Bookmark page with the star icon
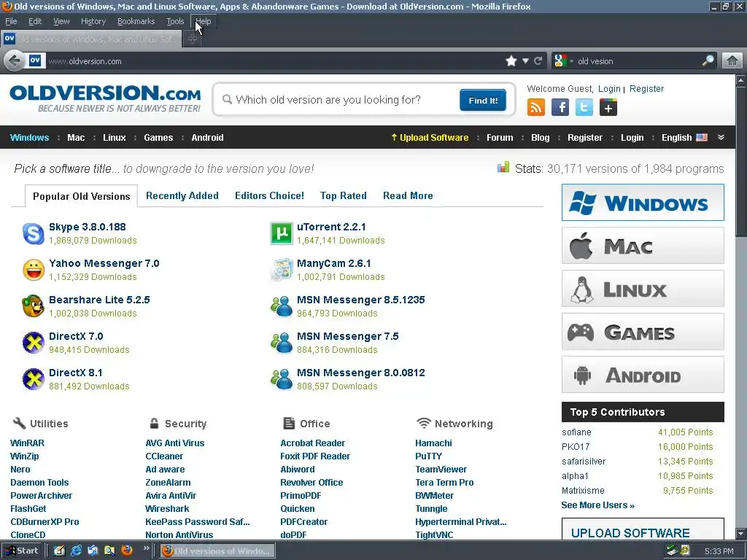The image size is (747, 560). 511,61
